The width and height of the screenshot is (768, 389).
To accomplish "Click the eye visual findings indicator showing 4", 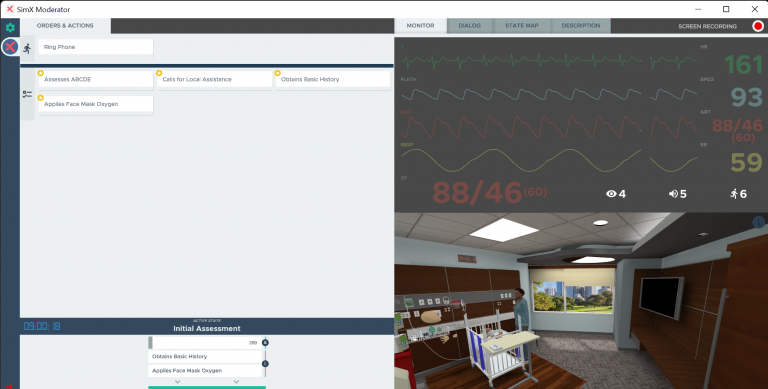I will [616, 194].
